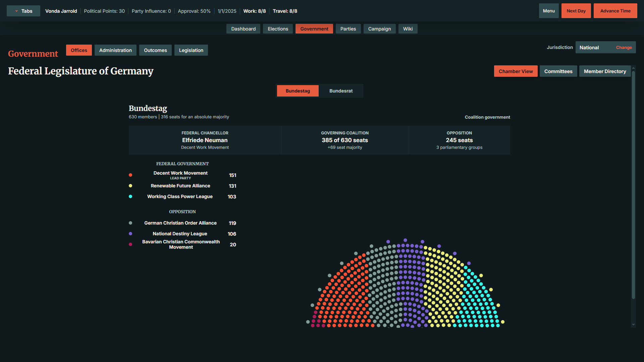Advance to the Next Day
Screen dimensions: 644x362
tap(576, 11)
